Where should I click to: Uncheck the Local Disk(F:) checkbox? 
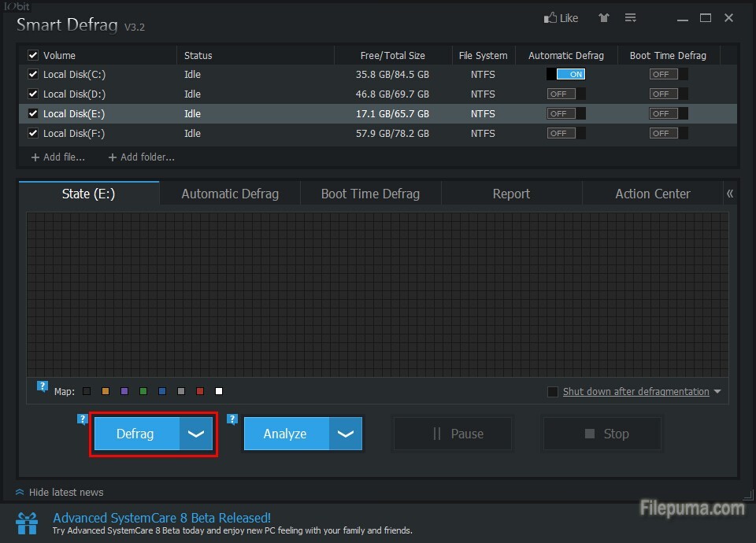[x=33, y=134]
